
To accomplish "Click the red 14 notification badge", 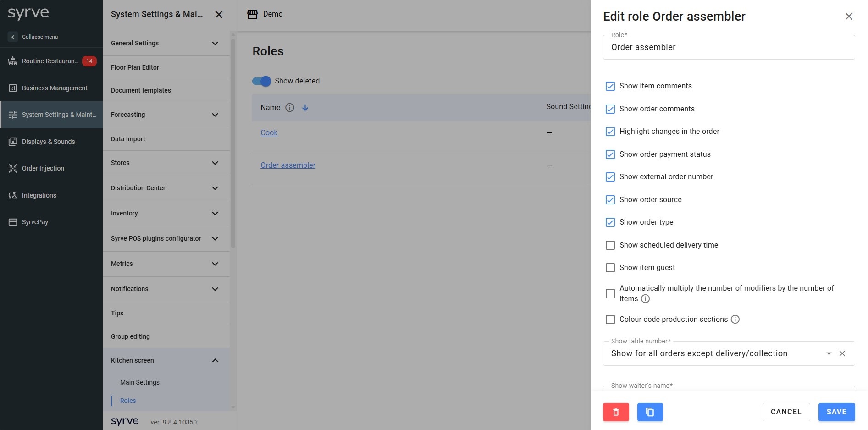I will [x=89, y=61].
